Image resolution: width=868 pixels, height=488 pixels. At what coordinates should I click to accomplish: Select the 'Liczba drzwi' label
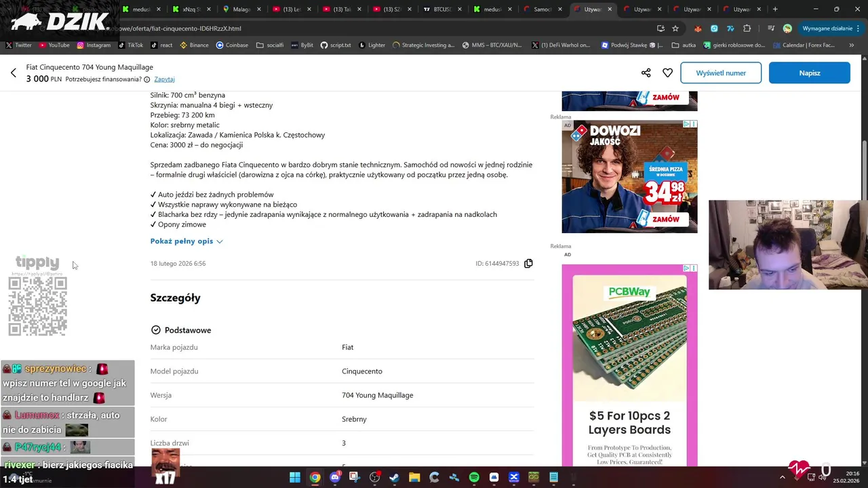(170, 443)
